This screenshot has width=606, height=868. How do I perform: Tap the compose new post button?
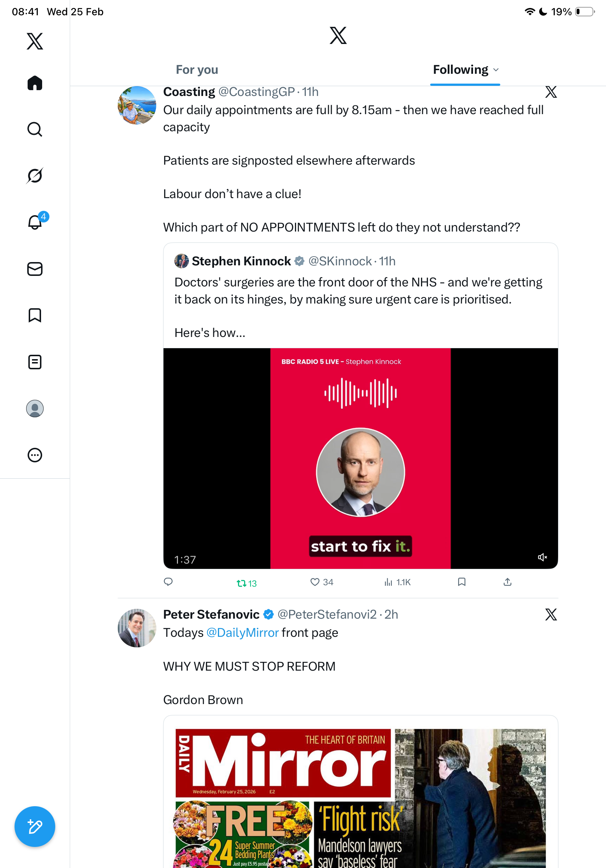(35, 827)
